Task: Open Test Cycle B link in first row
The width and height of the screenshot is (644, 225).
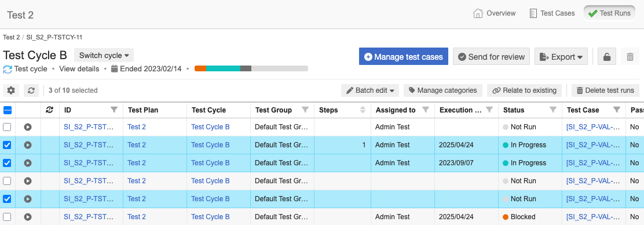Action: tap(210, 127)
